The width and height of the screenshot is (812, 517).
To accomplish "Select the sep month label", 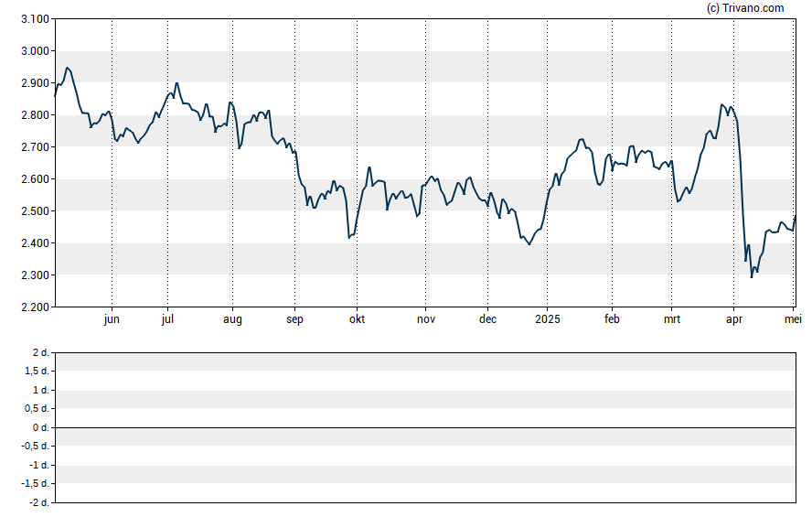I will [x=294, y=319].
